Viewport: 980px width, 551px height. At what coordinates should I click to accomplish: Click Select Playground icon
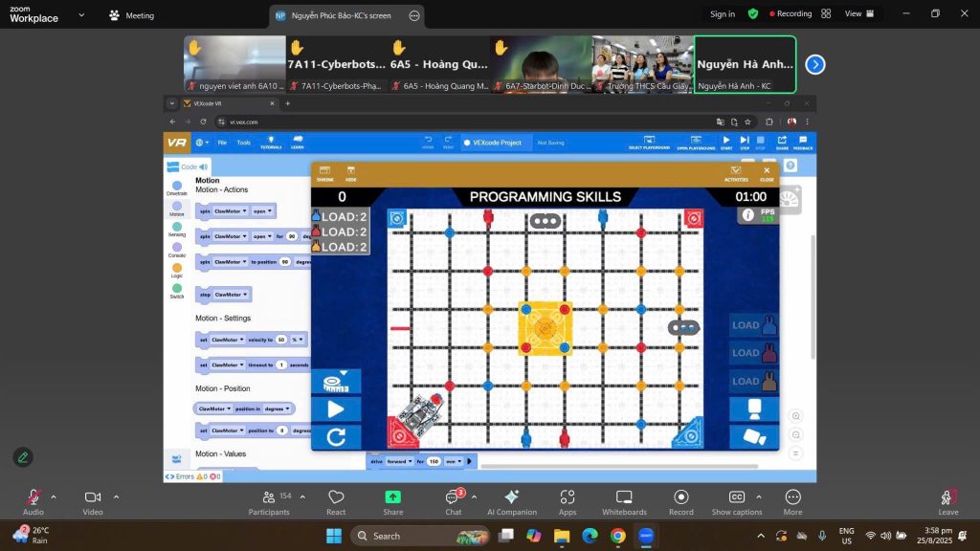point(649,143)
